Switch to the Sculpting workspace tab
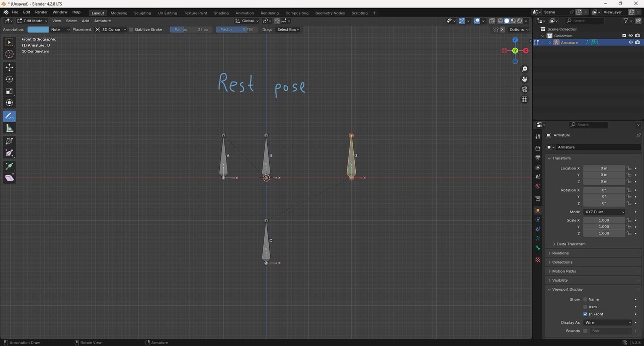Image resolution: width=644 pixels, height=346 pixels. 142,13
